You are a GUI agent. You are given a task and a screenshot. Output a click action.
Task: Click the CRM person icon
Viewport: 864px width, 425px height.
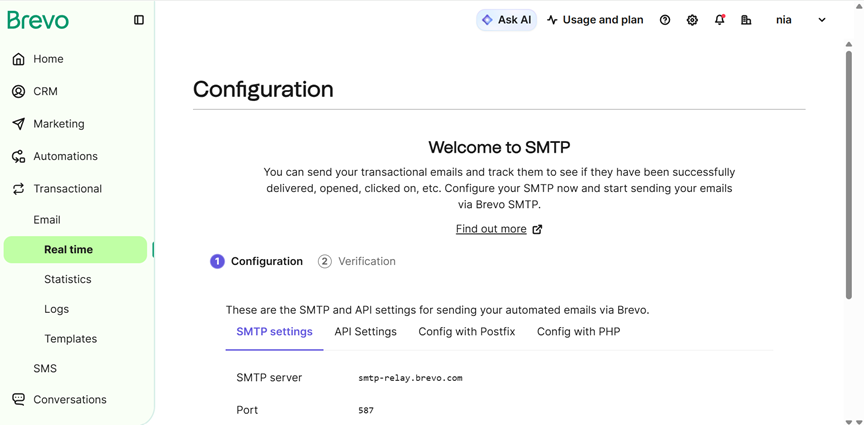tap(18, 92)
